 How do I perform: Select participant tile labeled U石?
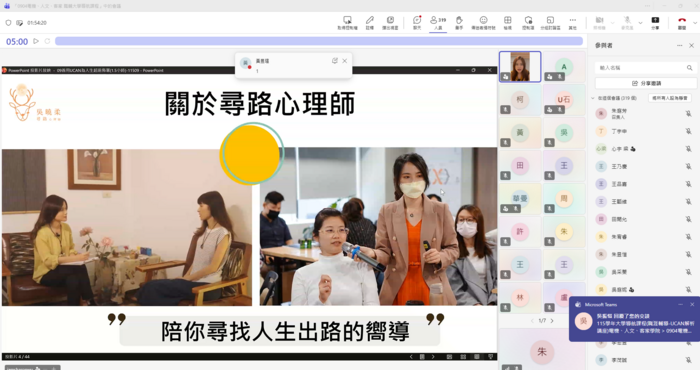click(x=564, y=100)
